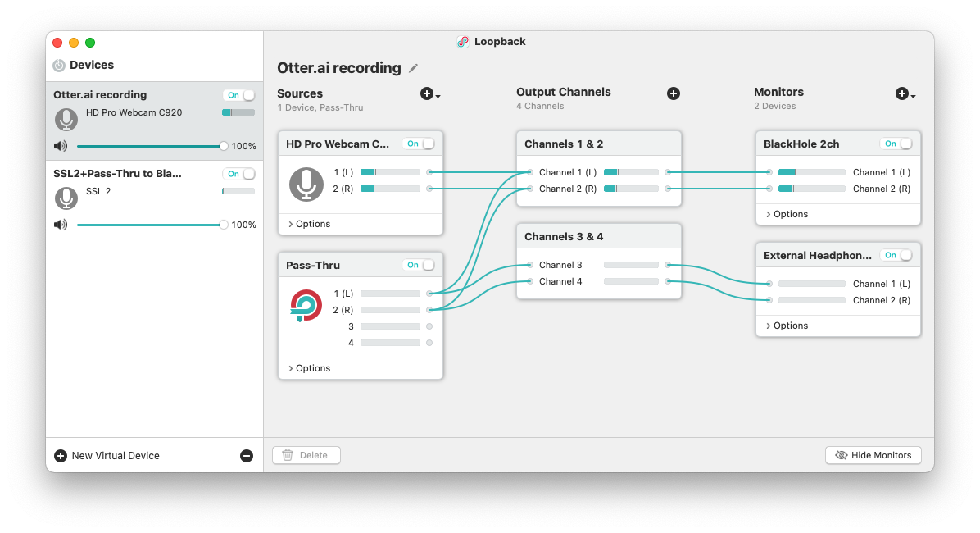Click the Loopback app icon in title bar
Viewport: 980px width, 533px height.
[x=463, y=42]
